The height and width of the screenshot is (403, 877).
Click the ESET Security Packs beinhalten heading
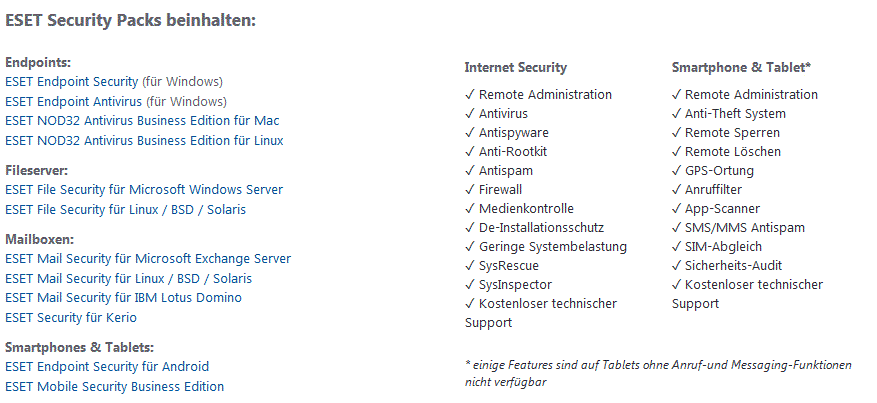click(130, 20)
